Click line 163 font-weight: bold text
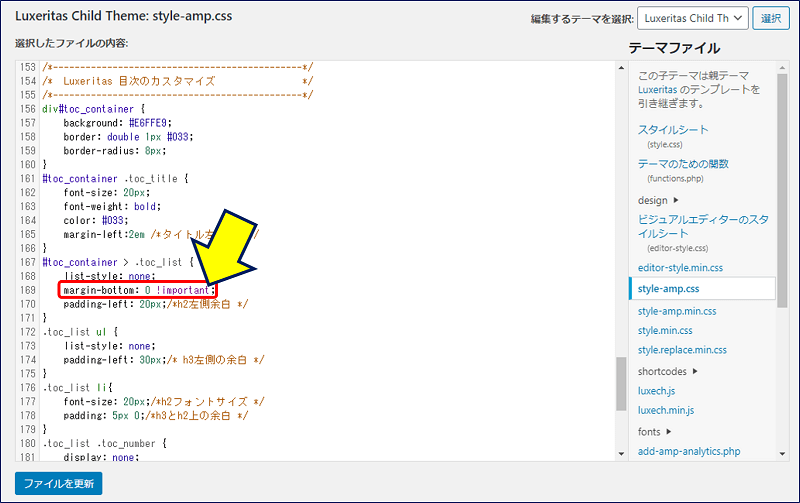The width and height of the screenshot is (800, 503). pos(112,207)
